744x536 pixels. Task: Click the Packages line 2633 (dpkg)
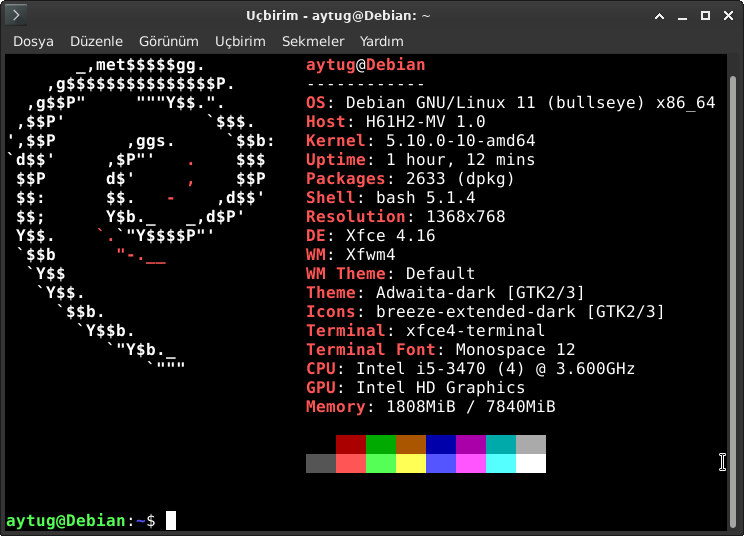(410, 178)
